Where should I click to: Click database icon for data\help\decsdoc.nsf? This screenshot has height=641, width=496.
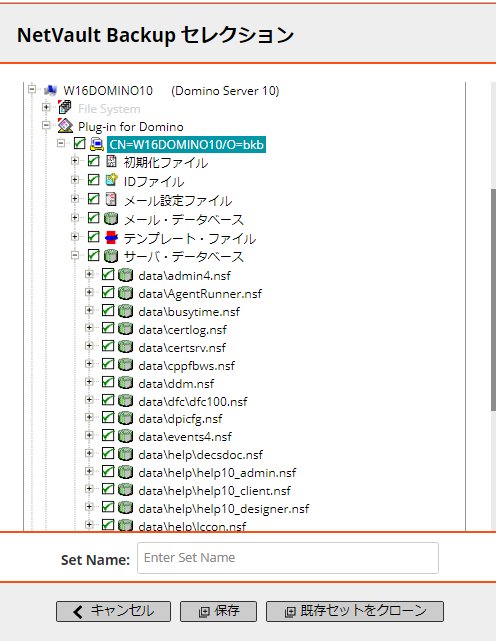pos(126,454)
